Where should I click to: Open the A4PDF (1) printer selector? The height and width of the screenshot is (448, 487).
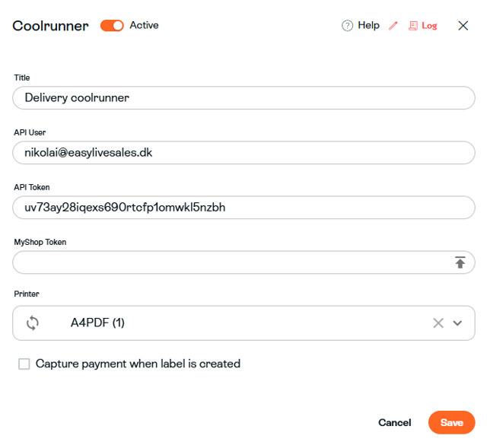(x=243, y=323)
